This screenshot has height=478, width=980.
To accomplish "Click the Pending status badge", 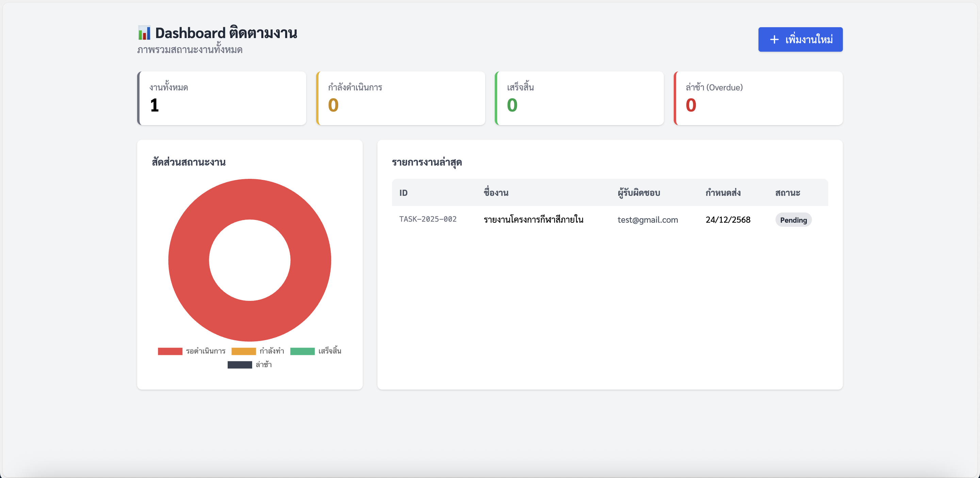I will point(793,220).
